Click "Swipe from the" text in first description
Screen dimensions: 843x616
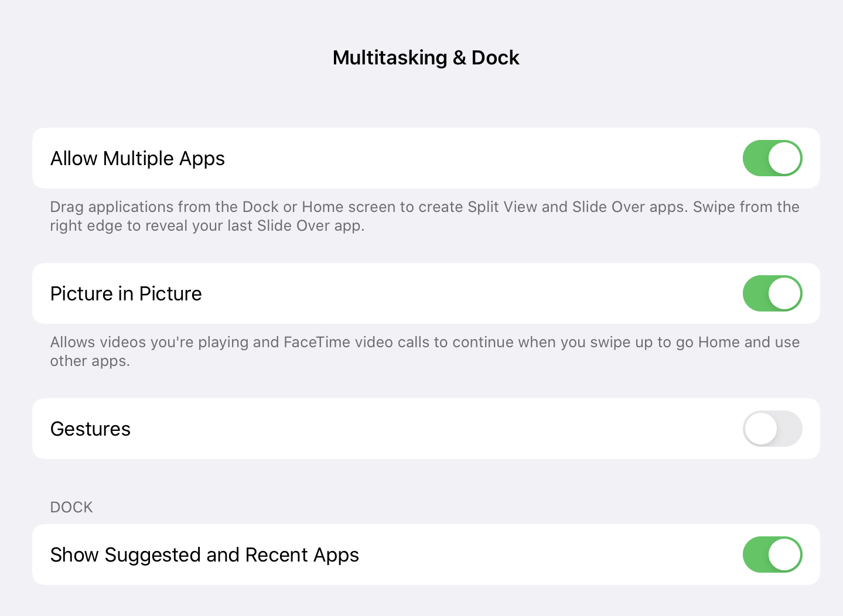click(x=746, y=207)
